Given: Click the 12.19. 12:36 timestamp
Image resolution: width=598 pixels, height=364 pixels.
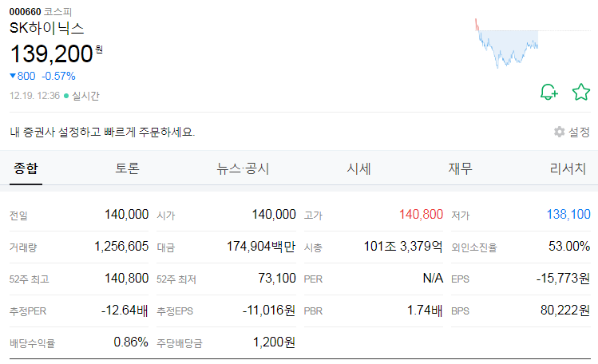Looking at the screenshot, I should tap(34, 95).
